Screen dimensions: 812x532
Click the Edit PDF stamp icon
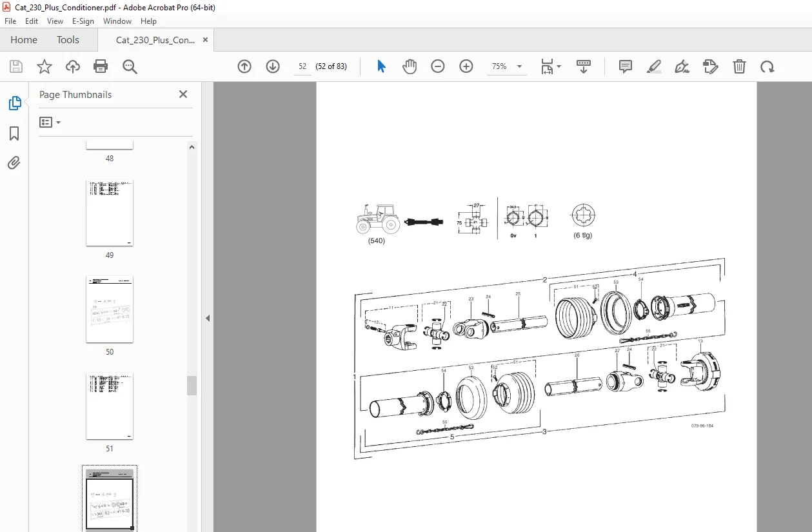point(710,66)
